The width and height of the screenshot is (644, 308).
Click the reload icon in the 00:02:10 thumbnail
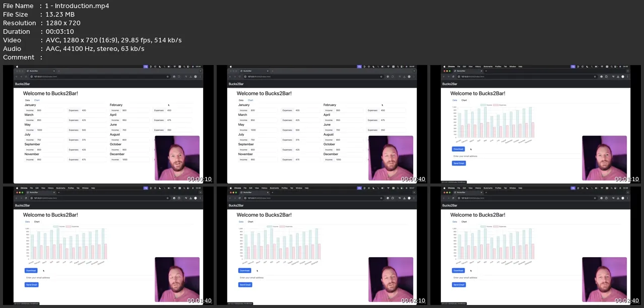click(239, 198)
